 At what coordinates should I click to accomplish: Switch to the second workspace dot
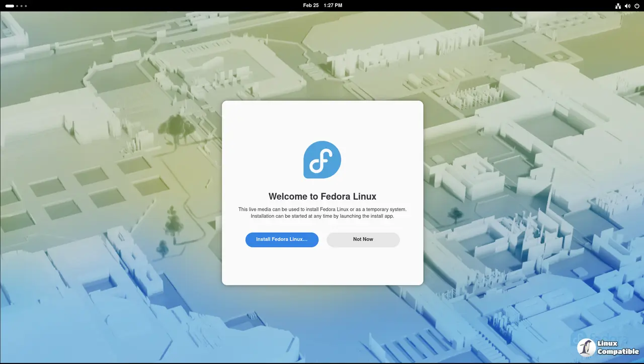pos(17,6)
